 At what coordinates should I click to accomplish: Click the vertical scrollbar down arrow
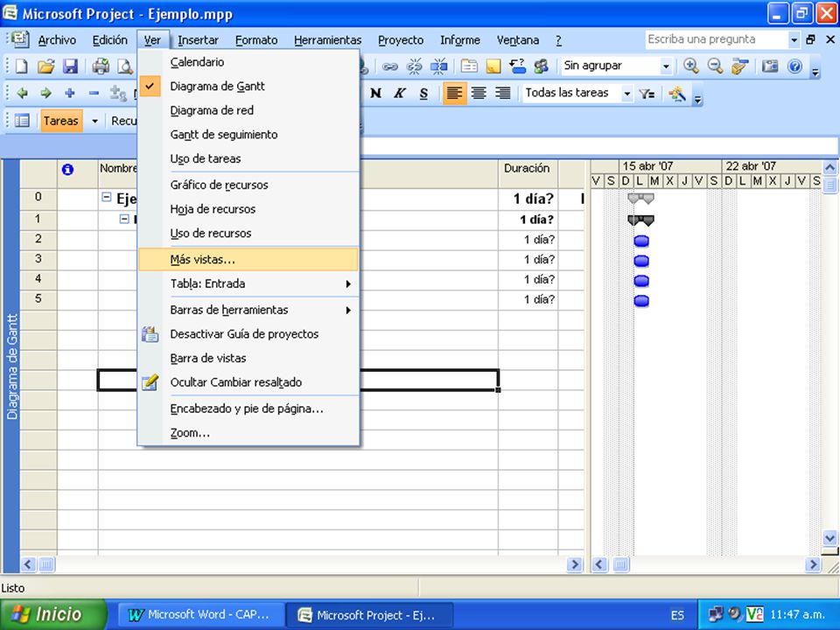coord(829,538)
